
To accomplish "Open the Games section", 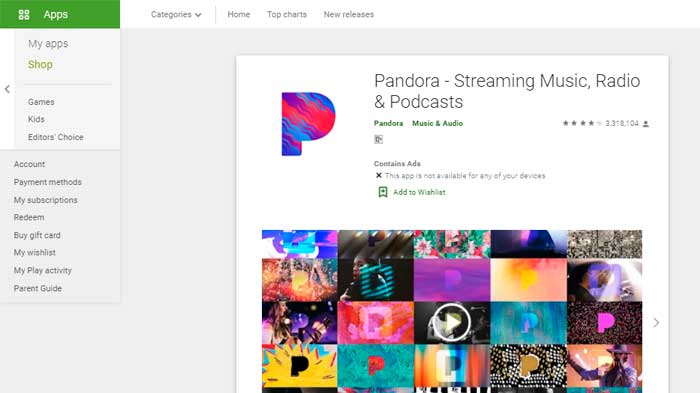I will (41, 102).
